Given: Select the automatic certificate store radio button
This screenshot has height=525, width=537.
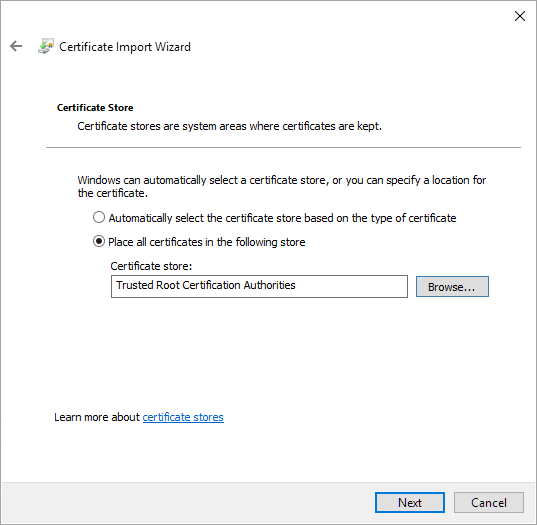Looking at the screenshot, I should [99, 217].
